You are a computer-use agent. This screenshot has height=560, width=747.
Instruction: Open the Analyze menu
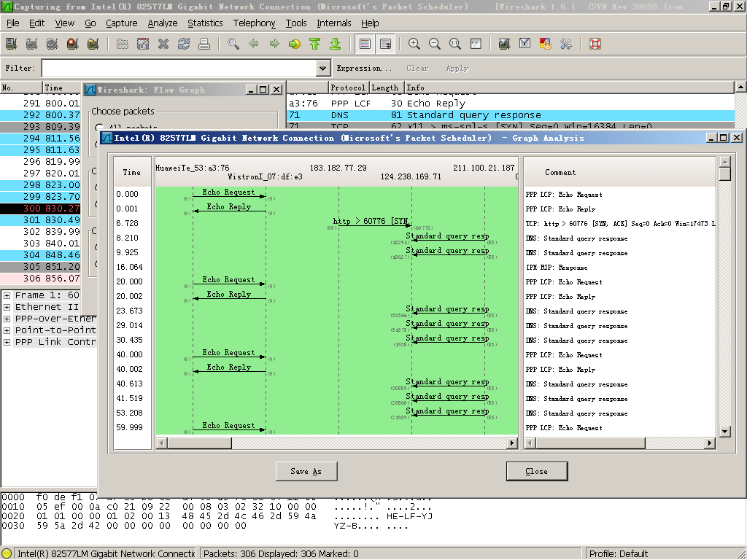click(163, 23)
